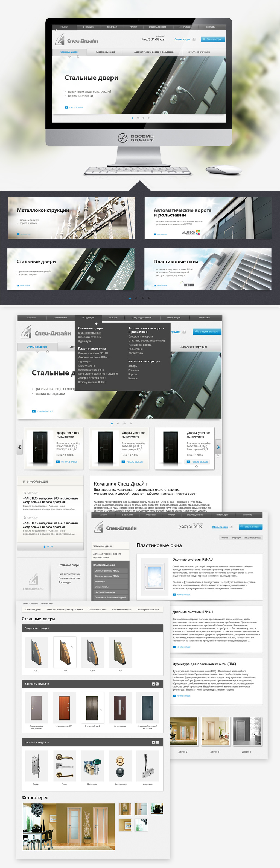Select third slider dot below the hero with open menu

[124, 423]
